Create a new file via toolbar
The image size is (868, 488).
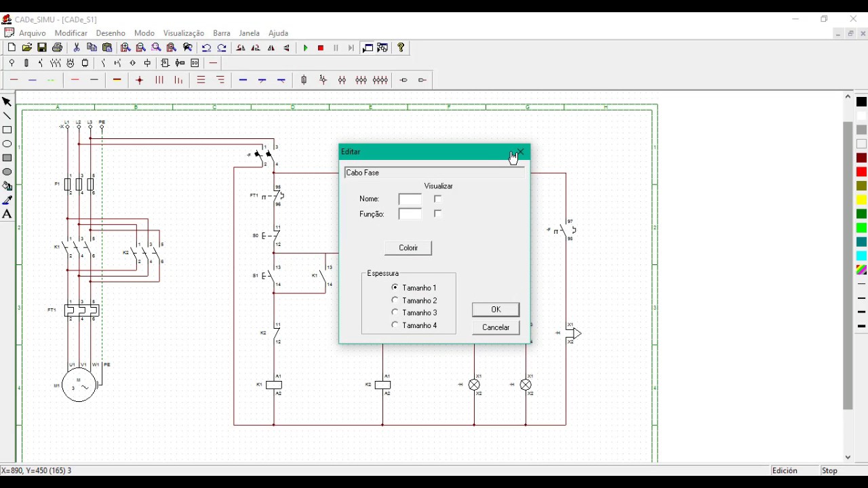pos(12,47)
